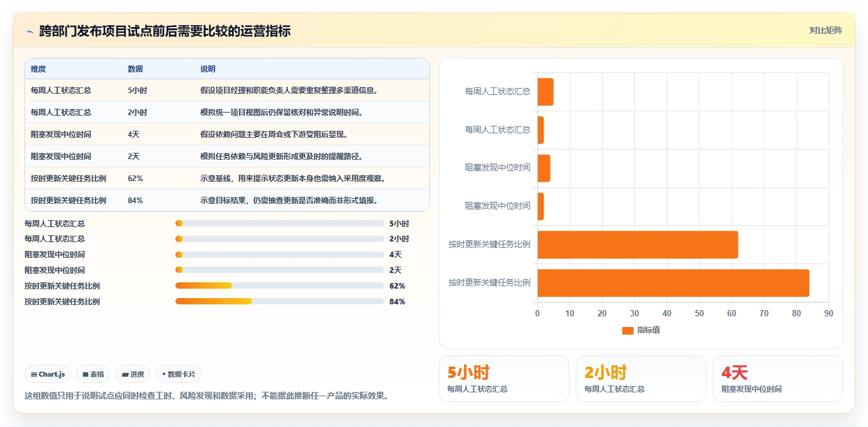The width and height of the screenshot is (868, 427).
Task: Click the 维度 column header
Action: pos(38,69)
